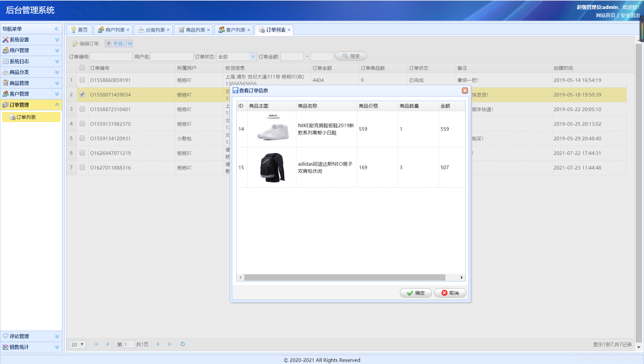Screen dimensions: 644x364
Task: Collapse the navigation menu with double-arrow icon
Action: (x=57, y=29)
